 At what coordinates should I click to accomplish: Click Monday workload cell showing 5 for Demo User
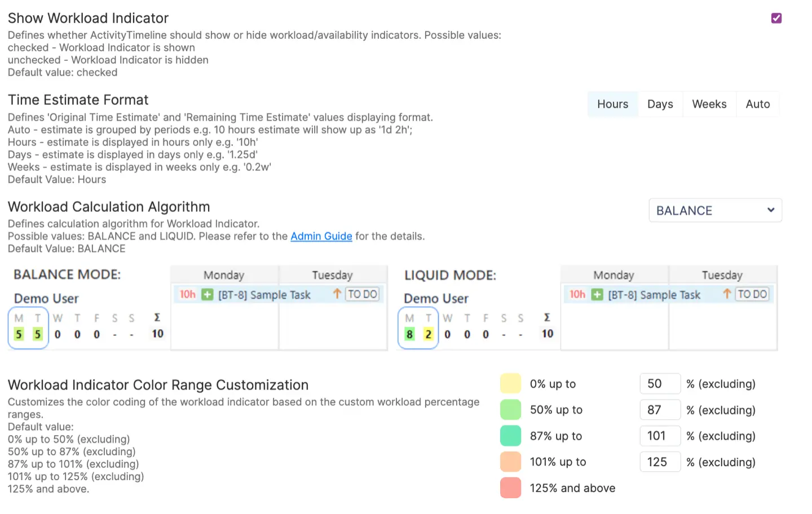point(18,334)
